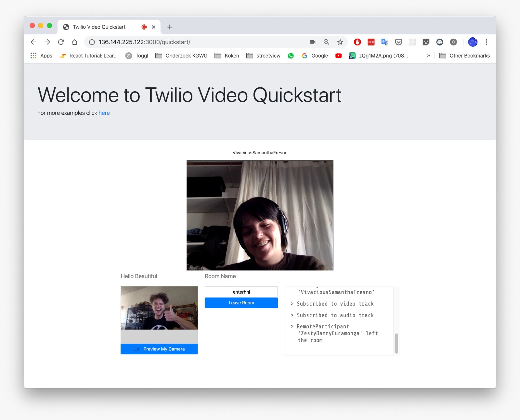Click the camera access indicator in address bar
520x420 pixels.
point(313,42)
